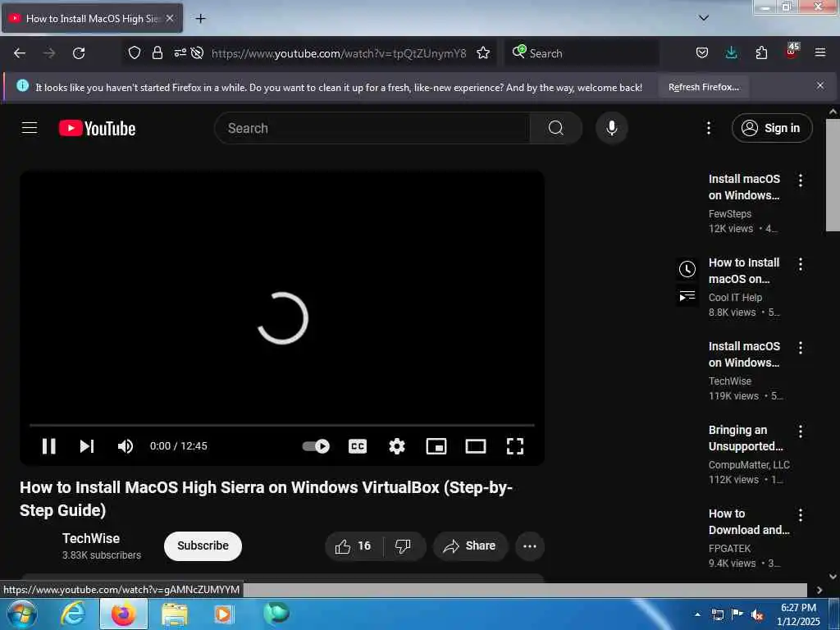
Task: Dislike the video with thumbs down
Action: pyautogui.click(x=404, y=546)
